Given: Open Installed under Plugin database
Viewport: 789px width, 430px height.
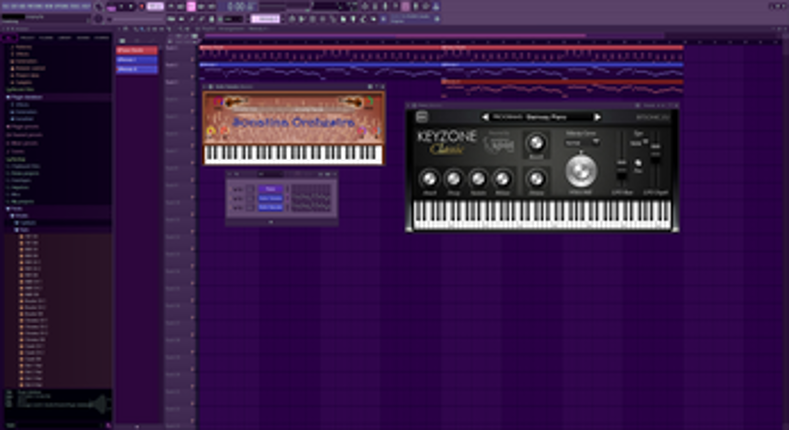Looking at the screenshot, I should [24, 119].
